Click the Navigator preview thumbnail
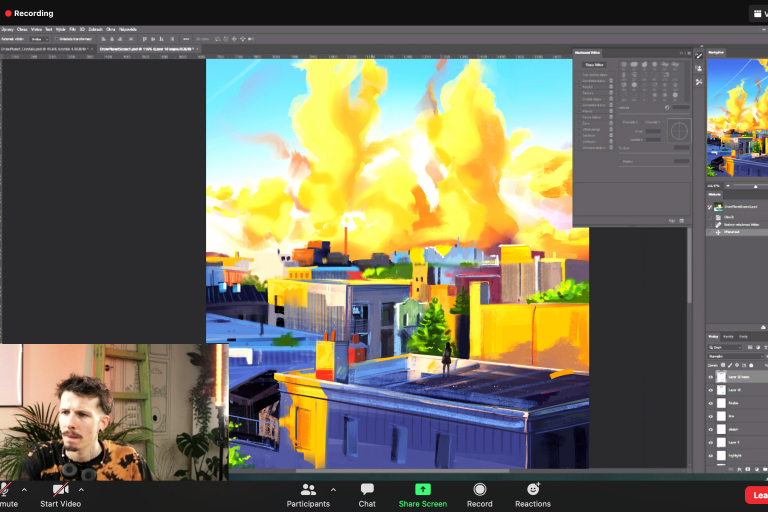The width and height of the screenshot is (768, 512). pos(737,118)
